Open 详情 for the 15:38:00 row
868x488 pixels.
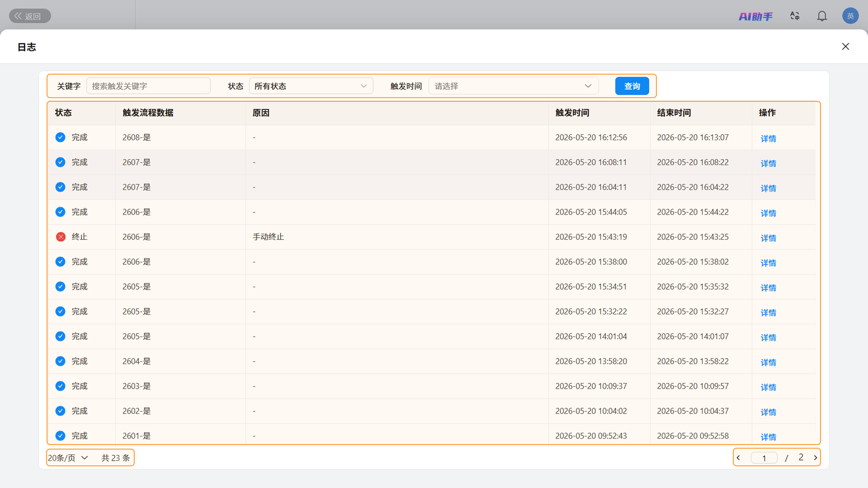(x=768, y=263)
